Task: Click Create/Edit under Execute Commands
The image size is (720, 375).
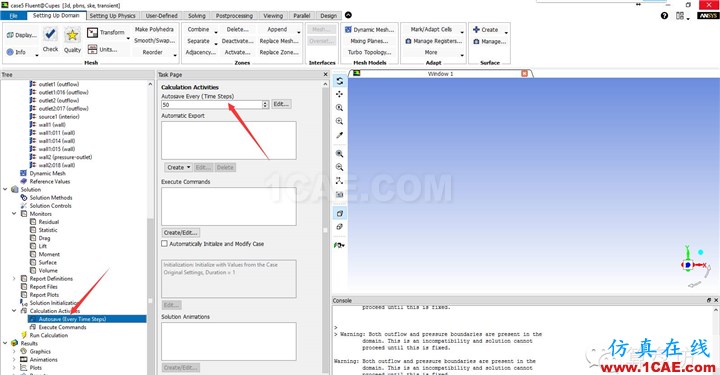Action: point(180,233)
